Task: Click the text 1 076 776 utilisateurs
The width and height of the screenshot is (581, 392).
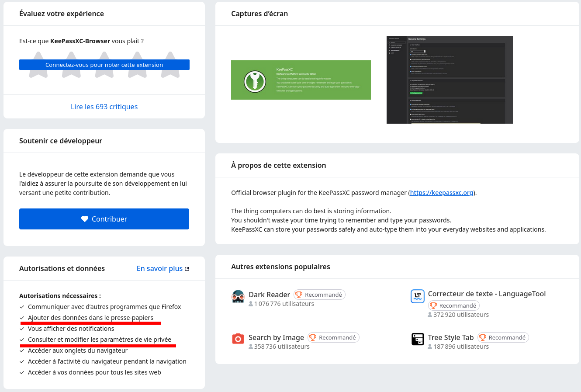Action: (284, 304)
